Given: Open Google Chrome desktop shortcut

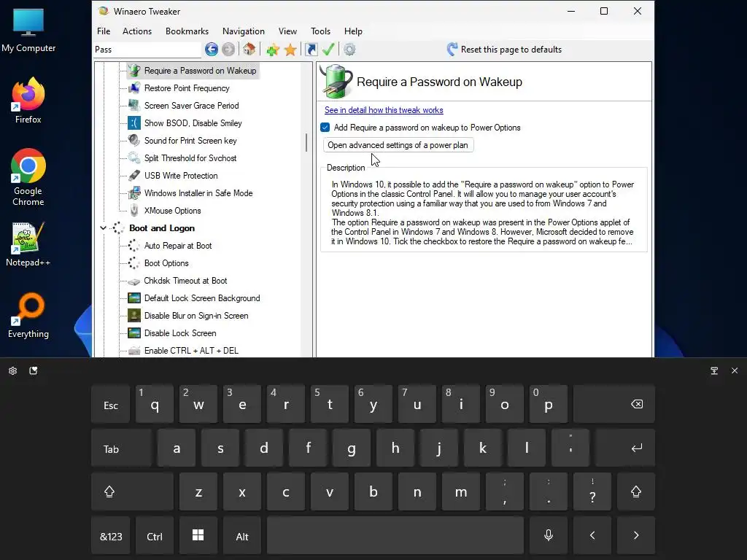Looking at the screenshot, I should click(x=28, y=177).
